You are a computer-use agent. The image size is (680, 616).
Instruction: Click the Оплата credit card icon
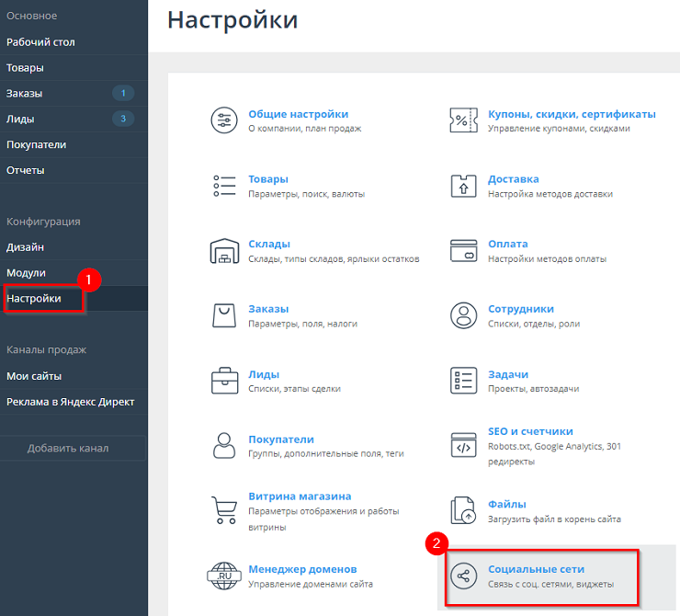(463, 250)
